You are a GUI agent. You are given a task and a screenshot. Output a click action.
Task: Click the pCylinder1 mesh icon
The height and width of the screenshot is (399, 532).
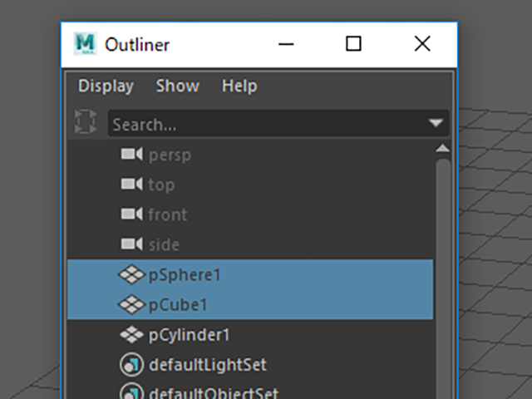coord(132,334)
